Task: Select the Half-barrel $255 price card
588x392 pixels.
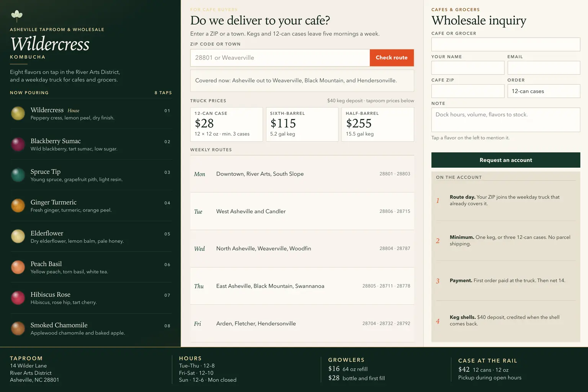Action: [x=378, y=124]
